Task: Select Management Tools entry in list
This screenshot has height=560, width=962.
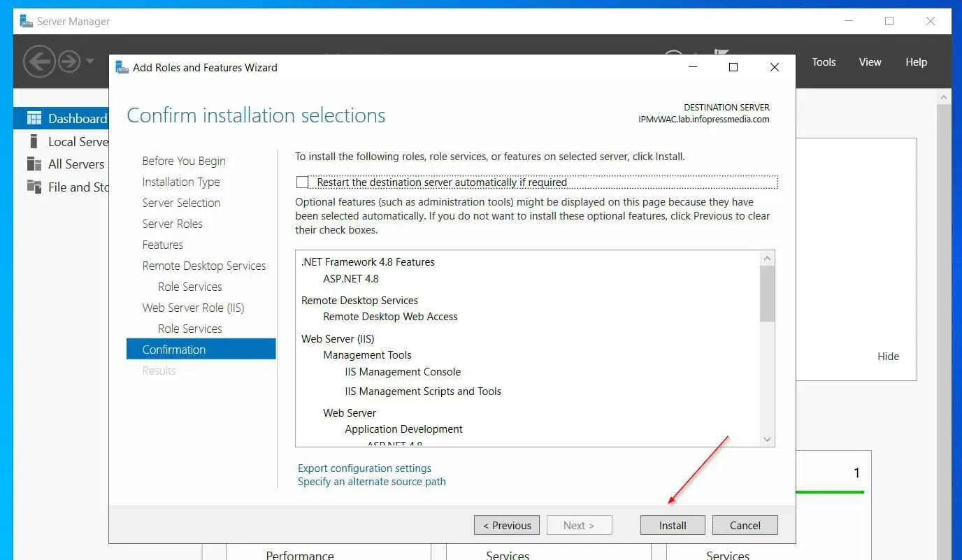Action: [x=368, y=354]
